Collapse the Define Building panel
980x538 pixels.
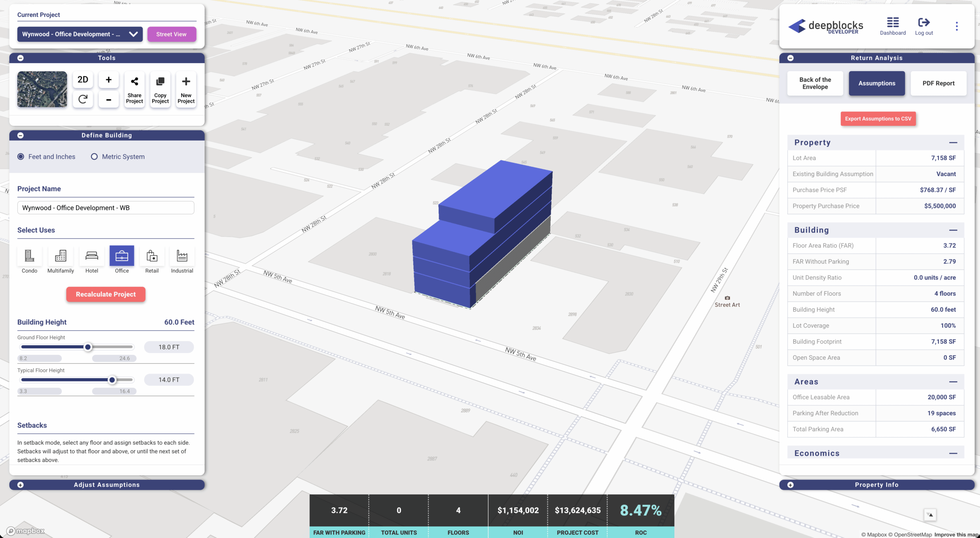click(x=20, y=135)
